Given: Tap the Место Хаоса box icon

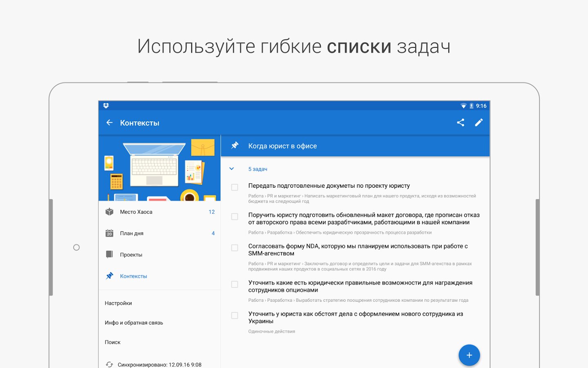Looking at the screenshot, I should tap(109, 212).
